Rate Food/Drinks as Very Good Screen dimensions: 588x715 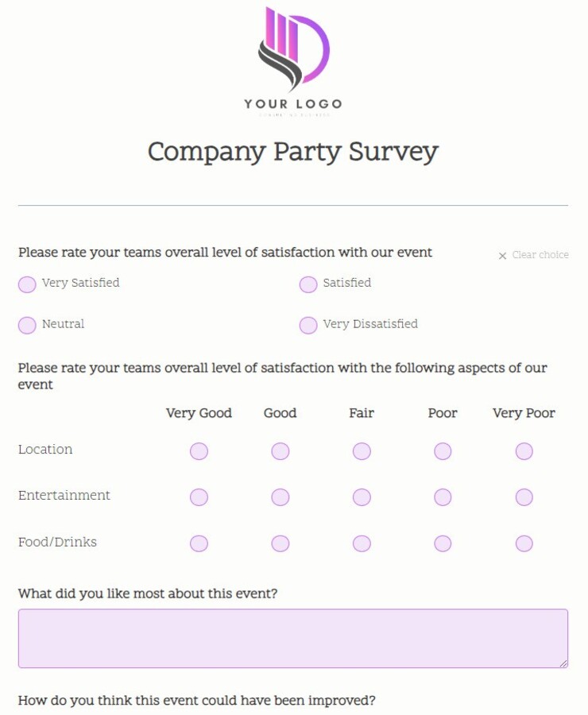coord(199,543)
